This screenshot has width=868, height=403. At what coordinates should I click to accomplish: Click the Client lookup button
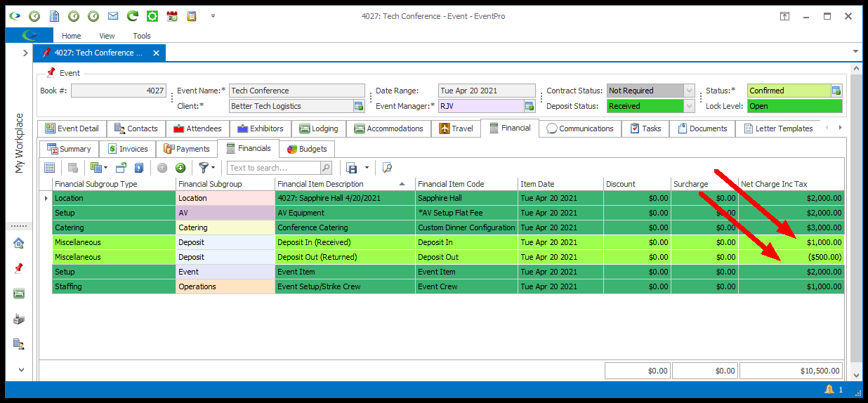tap(358, 106)
